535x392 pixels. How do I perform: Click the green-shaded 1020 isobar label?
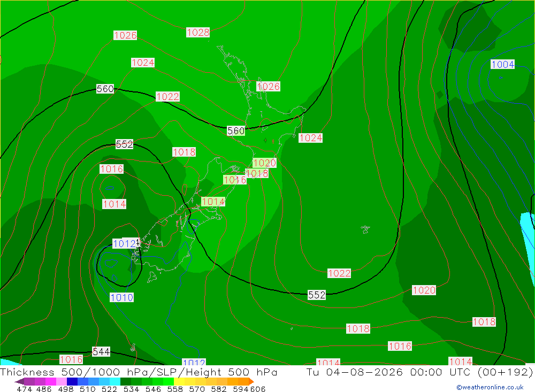point(264,163)
